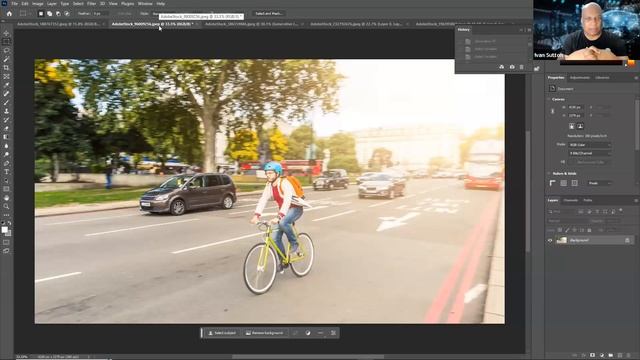Click the Document icon in Properties panel

click(552, 89)
